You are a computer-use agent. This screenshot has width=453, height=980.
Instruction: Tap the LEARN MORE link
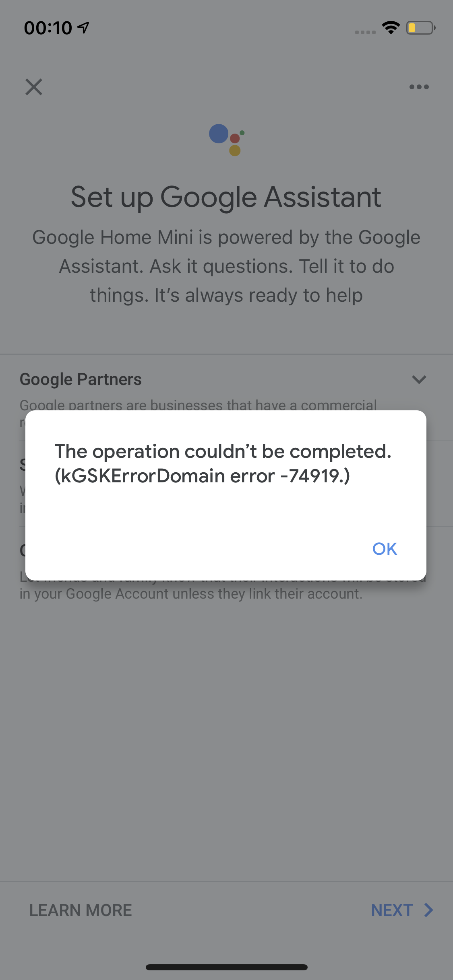coord(81,910)
